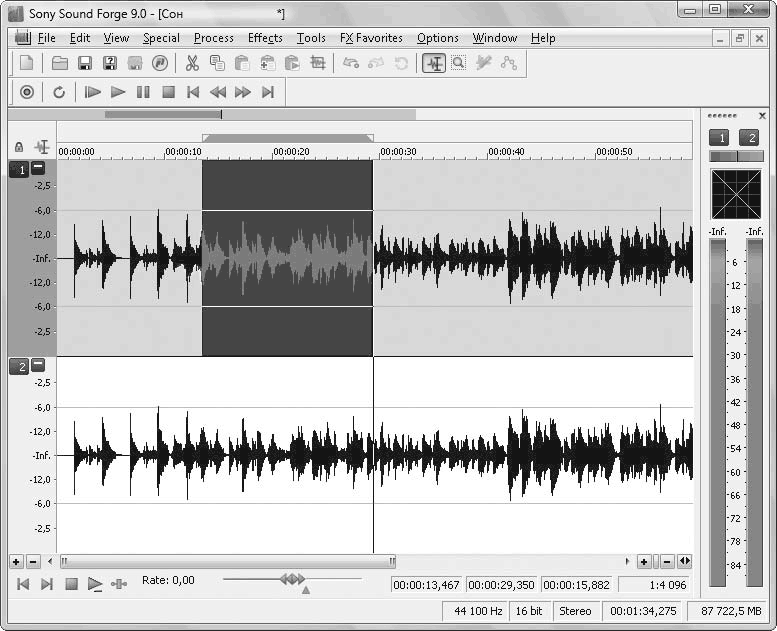Zoom in time with bottom-left plus button
The width and height of the screenshot is (777, 631).
[16, 562]
